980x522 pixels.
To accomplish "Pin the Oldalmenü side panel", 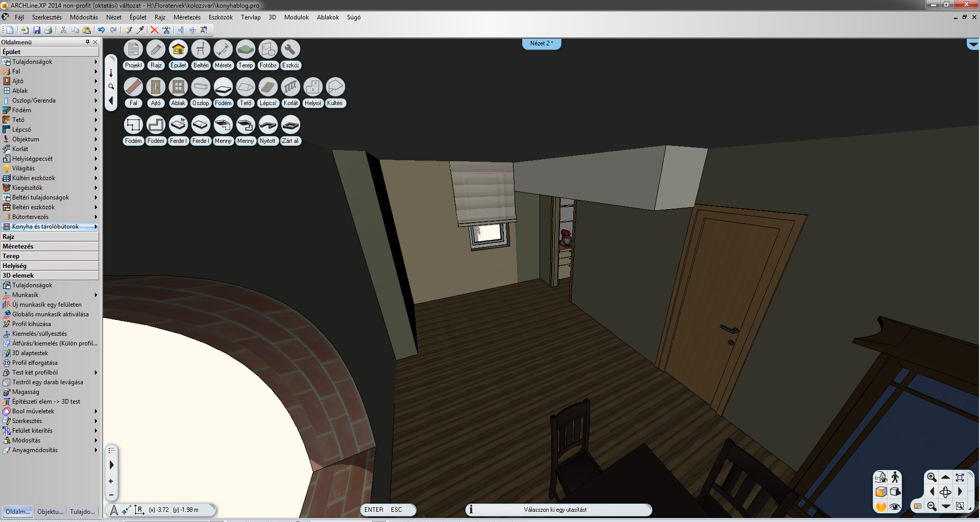I will (x=87, y=42).
